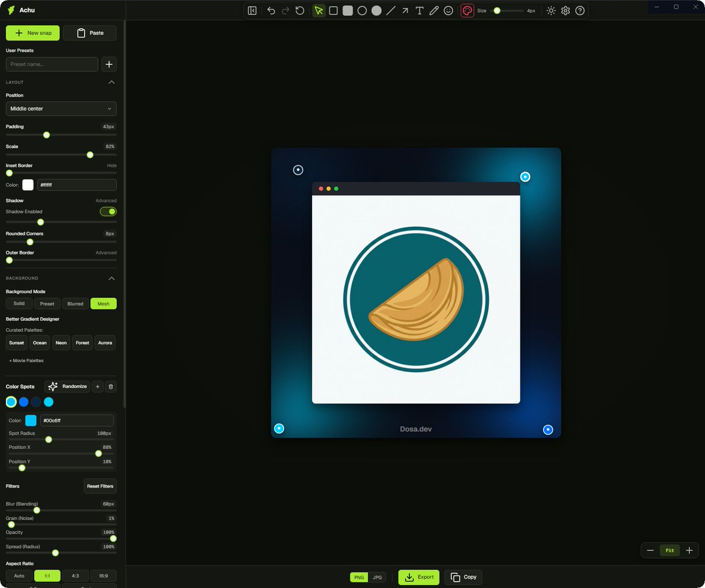
Task: Click the Preset name input field
Action: click(52, 64)
